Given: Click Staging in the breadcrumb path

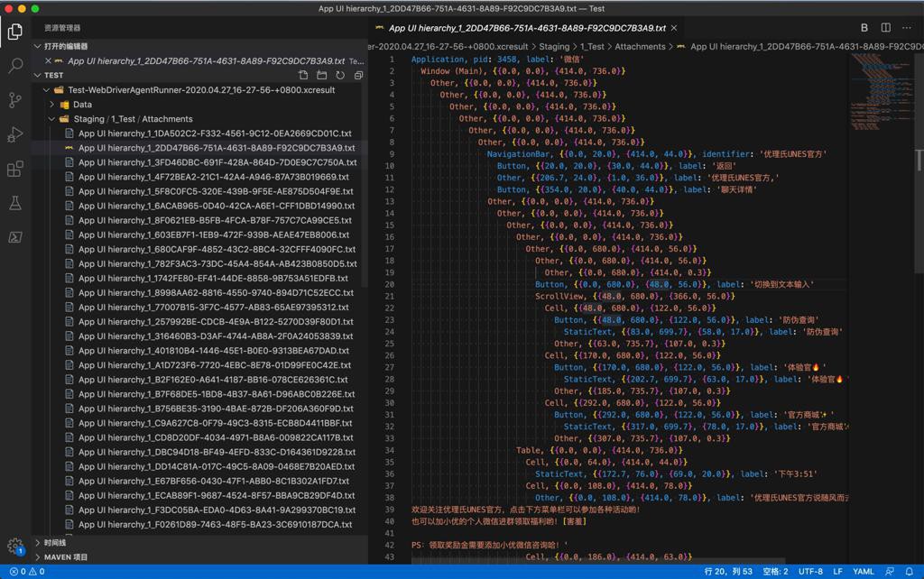Looking at the screenshot, I should point(554,47).
